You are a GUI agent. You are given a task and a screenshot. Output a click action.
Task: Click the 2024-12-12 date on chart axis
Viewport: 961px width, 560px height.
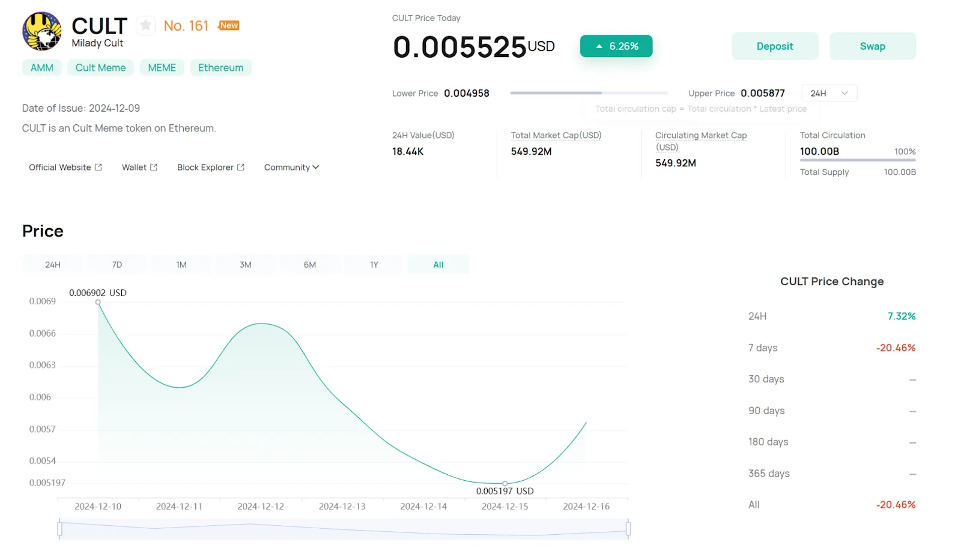[x=261, y=507]
